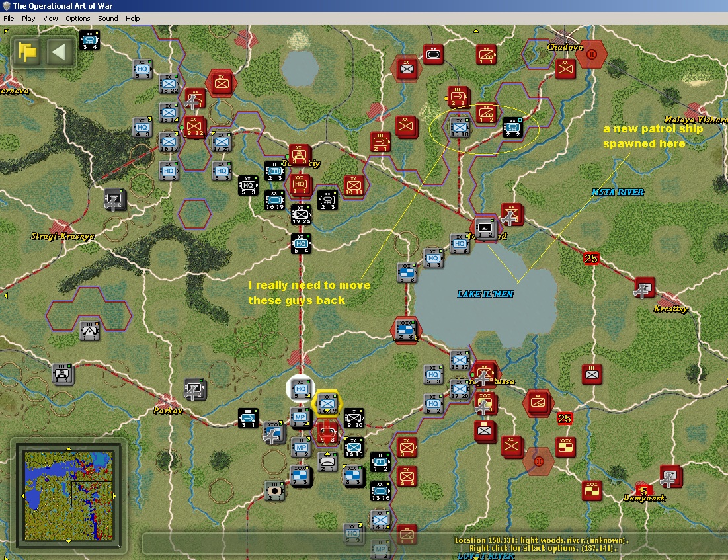Select gray dome-symbol unit 2 1

327,462
